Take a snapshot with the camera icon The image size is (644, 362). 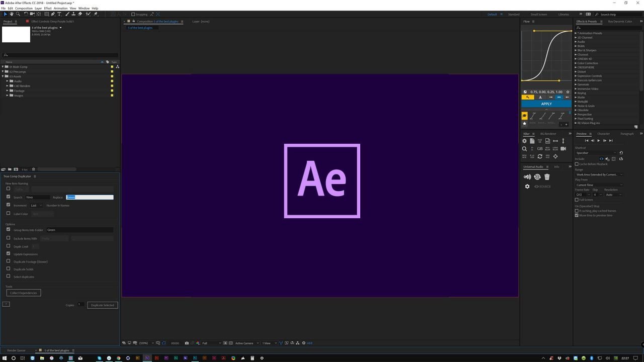(x=187, y=343)
